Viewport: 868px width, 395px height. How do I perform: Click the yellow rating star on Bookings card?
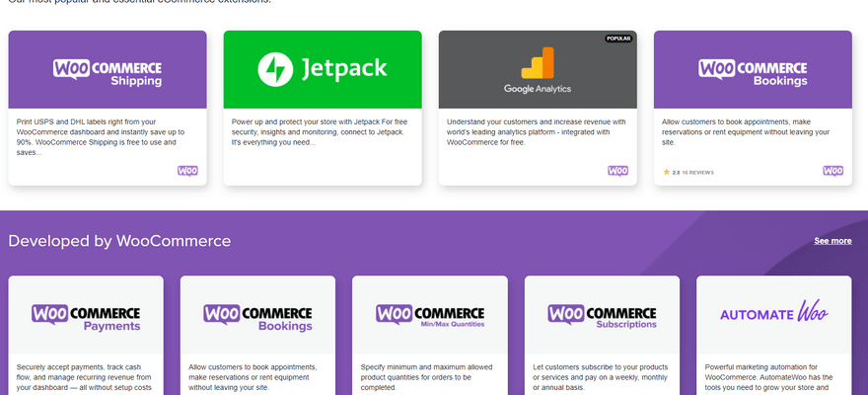click(x=667, y=172)
